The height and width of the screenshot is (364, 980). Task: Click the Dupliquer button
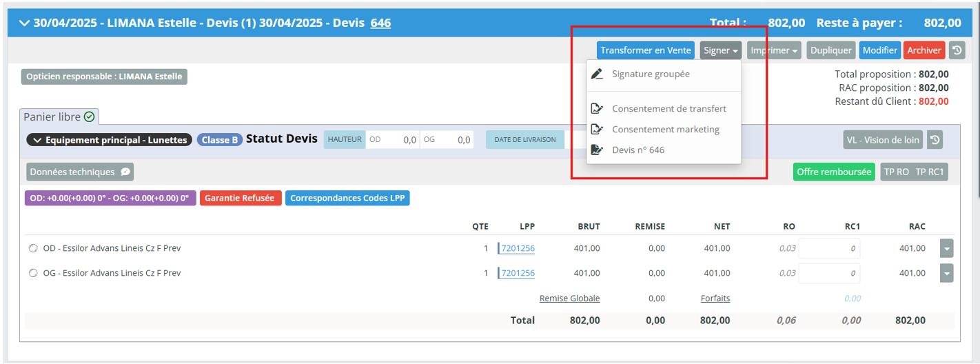[x=831, y=50]
